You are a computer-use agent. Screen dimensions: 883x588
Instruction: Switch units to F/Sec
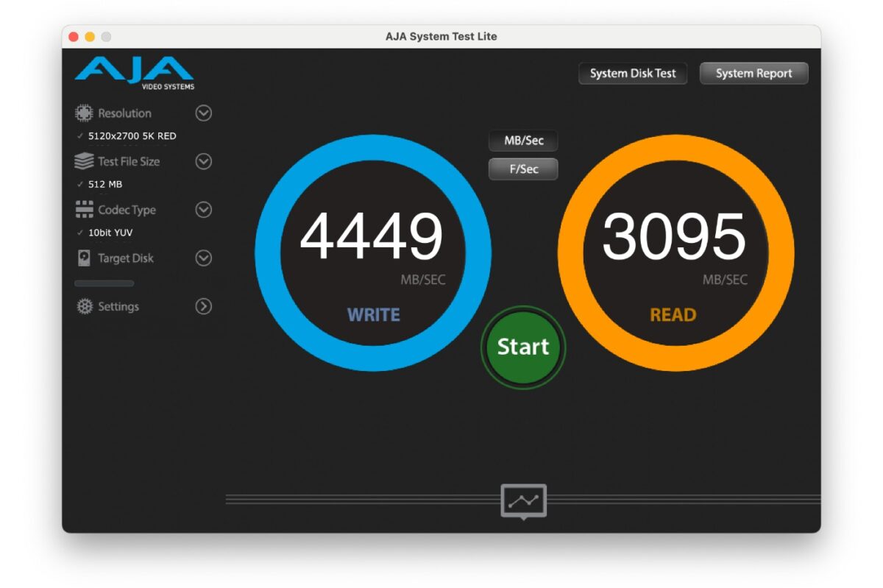523,169
